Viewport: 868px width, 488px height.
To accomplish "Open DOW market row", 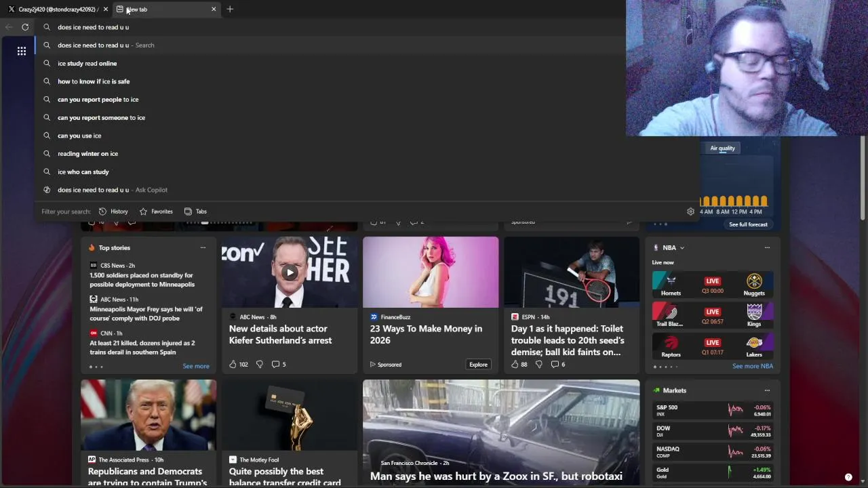I will point(712,431).
